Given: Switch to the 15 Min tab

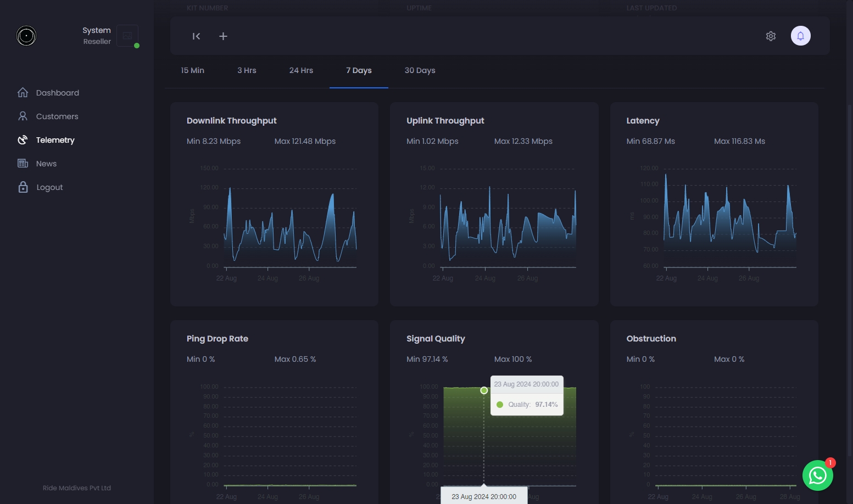Looking at the screenshot, I should (193, 71).
